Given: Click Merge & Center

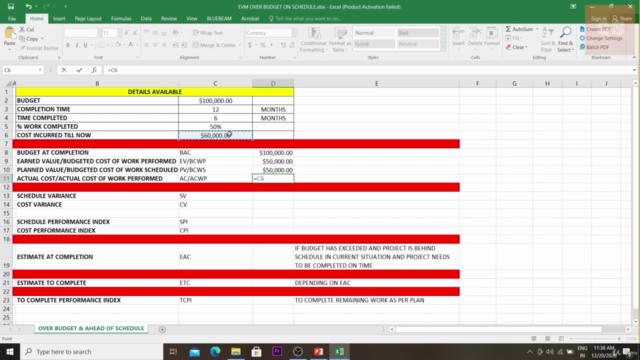Looking at the screenshot, I should [214, 45].
